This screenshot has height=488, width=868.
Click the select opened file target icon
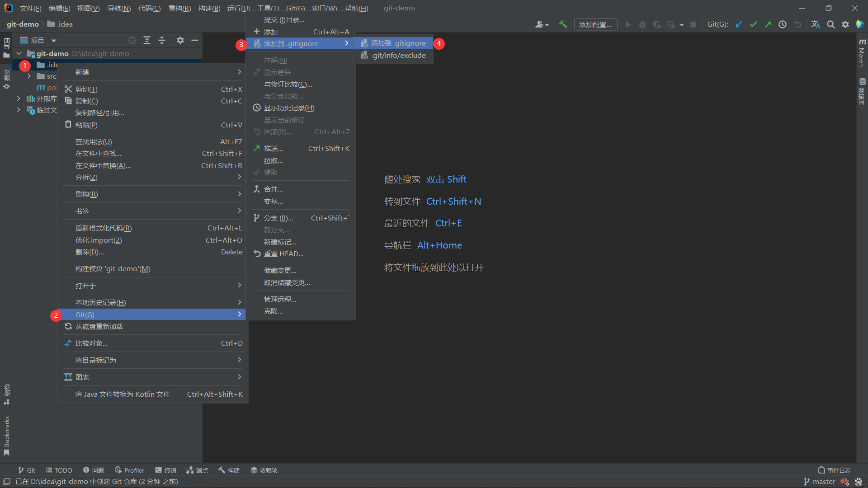point(132,40)
